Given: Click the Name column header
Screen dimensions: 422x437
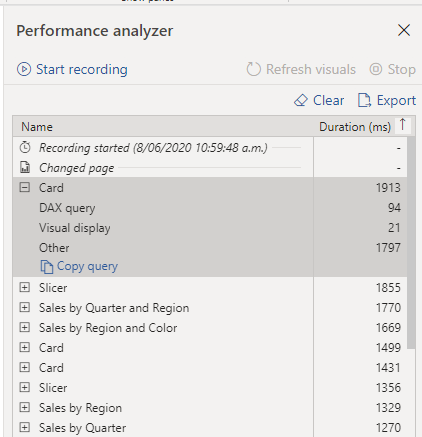Looking at the screenshot, I should pyautogui.click(x=163, y=127).
